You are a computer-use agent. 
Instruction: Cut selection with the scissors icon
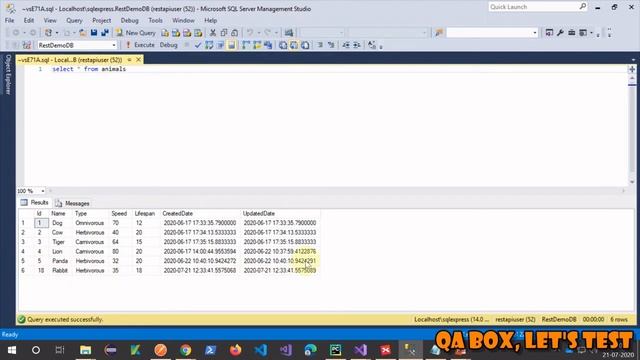pyautogui.click(x=213, y=33)
